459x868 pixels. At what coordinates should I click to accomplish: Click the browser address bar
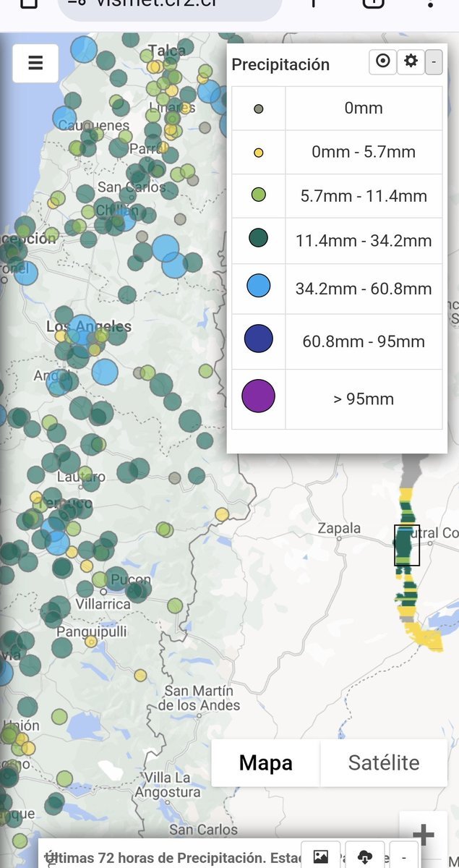point(170,6)
